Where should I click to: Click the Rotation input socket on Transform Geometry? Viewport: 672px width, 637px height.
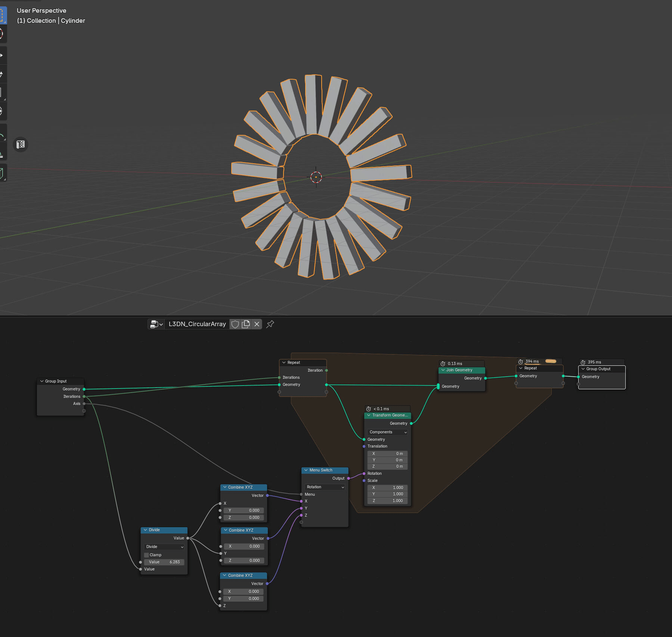pyautogui.click(x=364, y=473)
